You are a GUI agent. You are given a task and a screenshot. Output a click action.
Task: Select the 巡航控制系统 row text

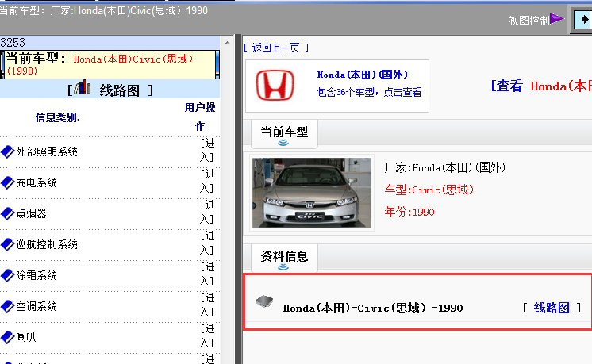(x=47, y=244)
